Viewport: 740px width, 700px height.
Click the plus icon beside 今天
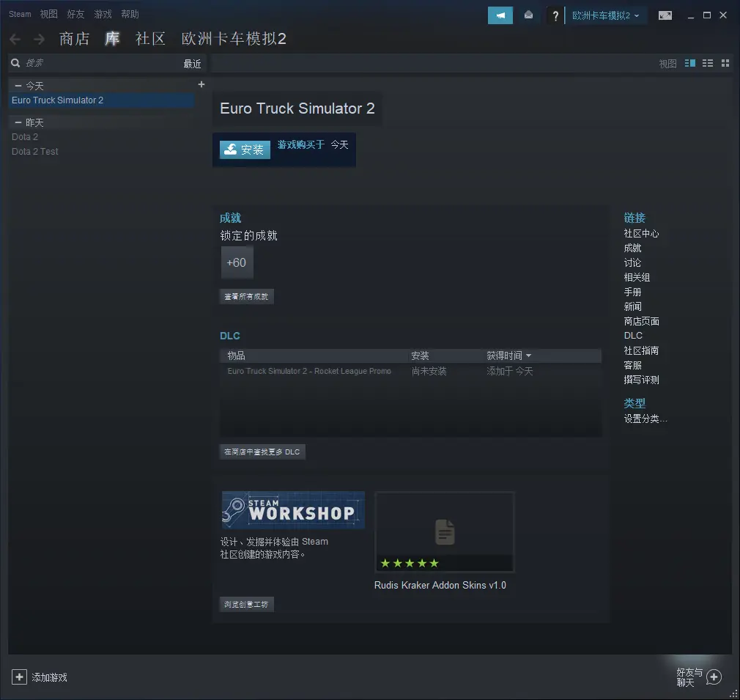coord(201,84)
